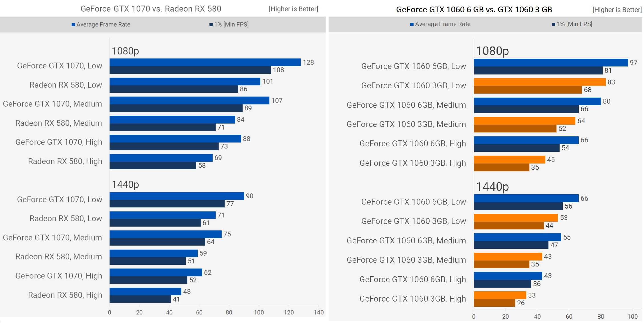Click the 1080p 'GeForce GTX 1060 3GB, Medium' row label

[x=406, y=124]
